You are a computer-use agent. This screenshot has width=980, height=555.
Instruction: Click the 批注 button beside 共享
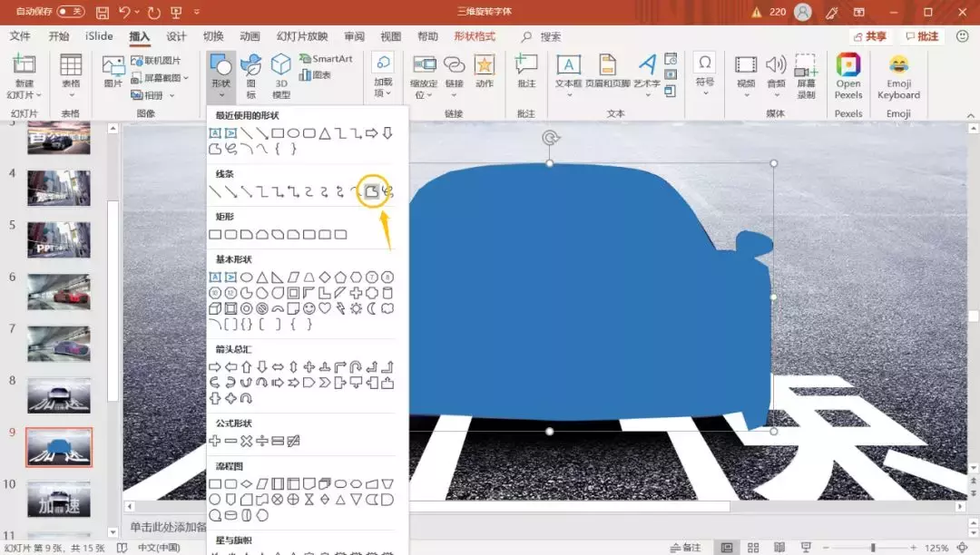[922, 36]
